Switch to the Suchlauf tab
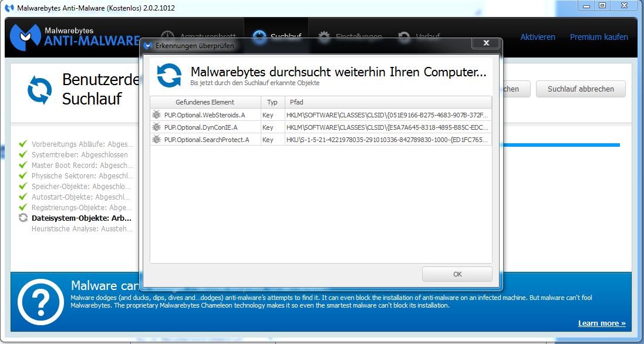This screenshot has height=344, width=644. tap(276, 37)
